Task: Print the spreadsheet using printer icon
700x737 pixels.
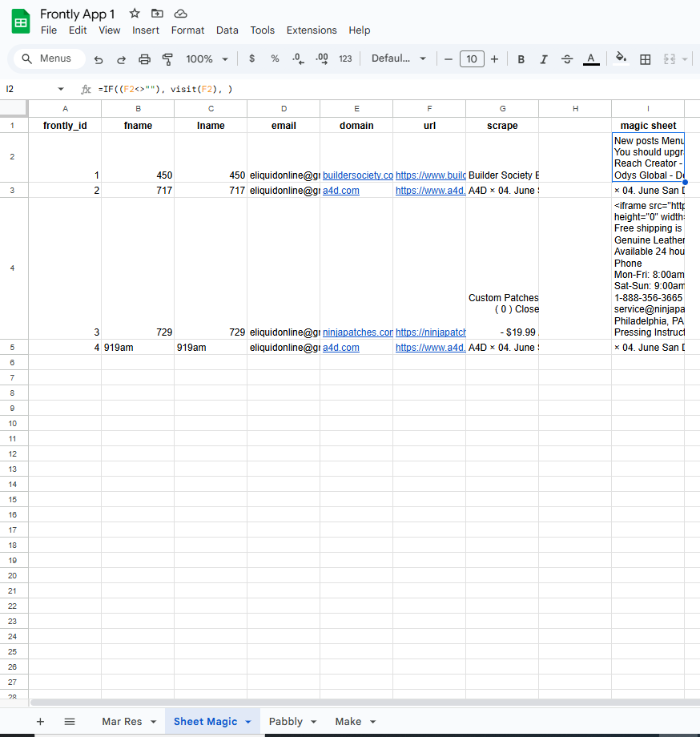Action: point(145,59)
